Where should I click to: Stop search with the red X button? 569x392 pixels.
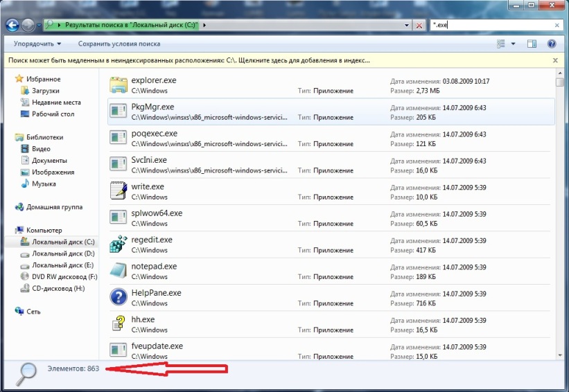pyautogui.click(x=419, y=25)
